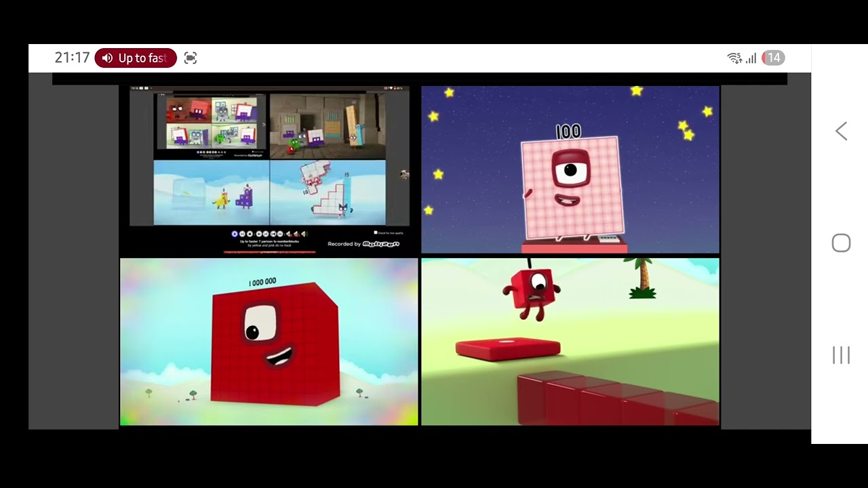Tap the mobile signal strength icon
Viewport: 868px width, 488px height.
[751, 58]
